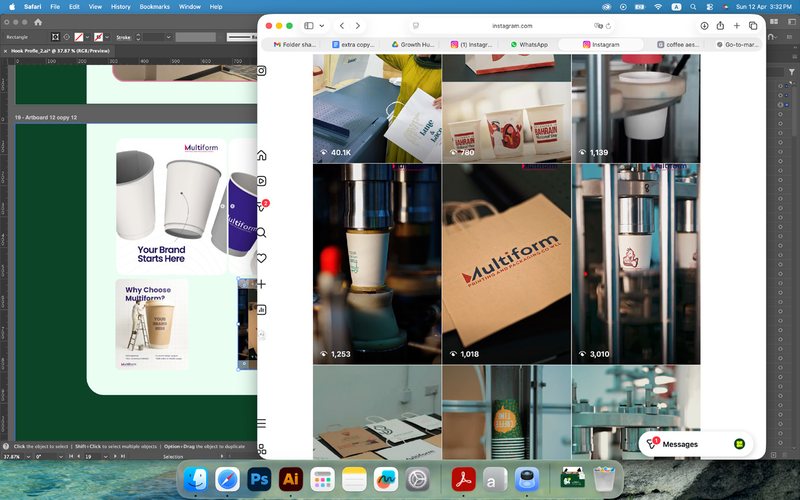
Task: Open Instagram Home from sidebar
Action: point(261,155)
